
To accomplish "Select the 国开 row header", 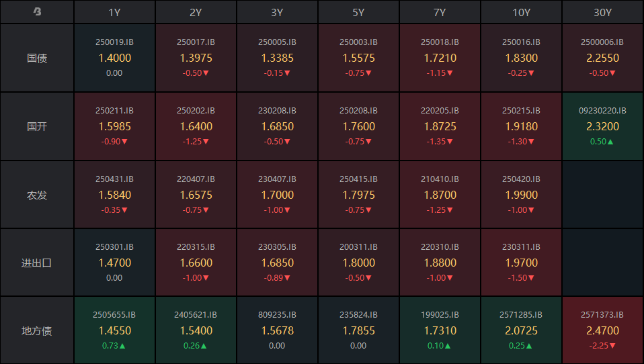I will [x=37, y=126].
